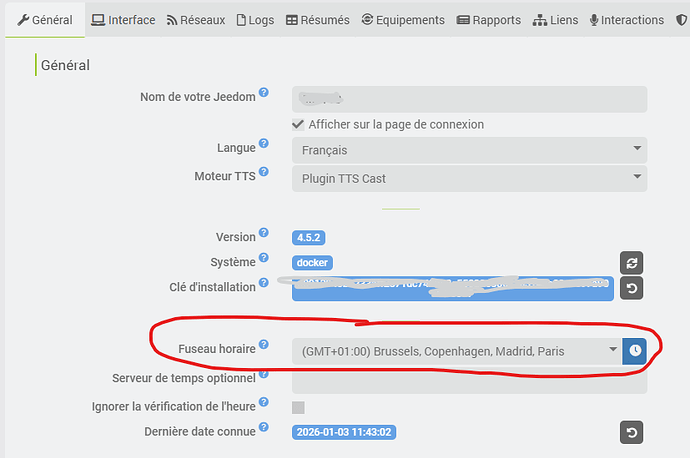
Task: Select the Rapports tab
Action: (x=488, y=20)
